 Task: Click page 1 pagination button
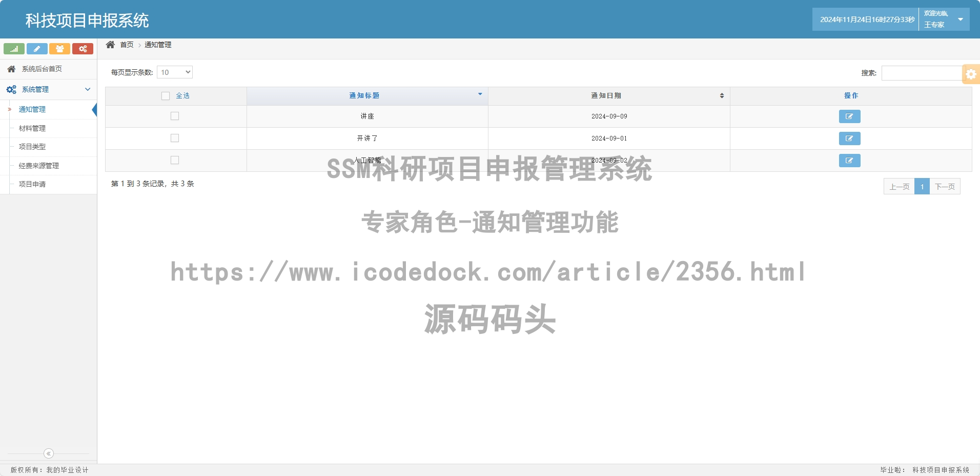(922, 187)
